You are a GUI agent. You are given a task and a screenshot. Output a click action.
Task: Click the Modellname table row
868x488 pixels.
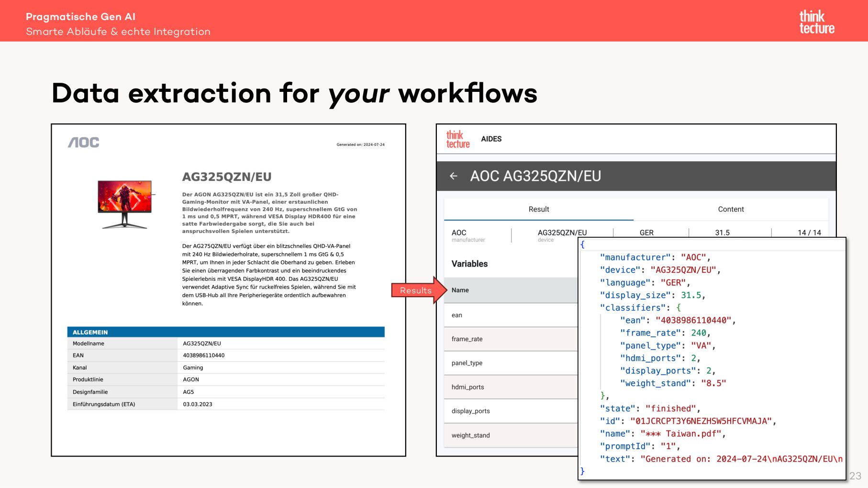[x=226, y=344]
